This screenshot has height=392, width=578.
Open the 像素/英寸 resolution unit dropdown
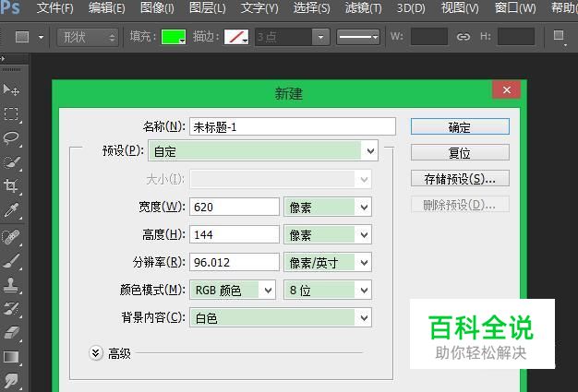pos(328,263)
